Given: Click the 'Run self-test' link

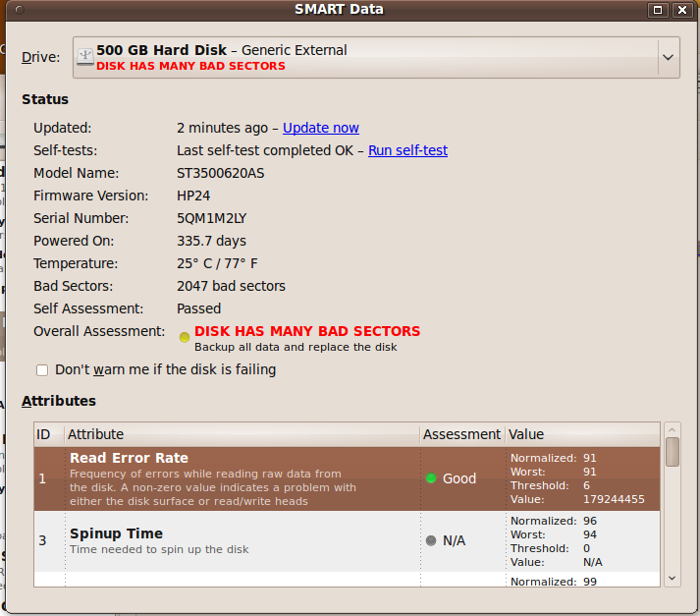Looking at the screenshot, I should [x=407, y=150].
